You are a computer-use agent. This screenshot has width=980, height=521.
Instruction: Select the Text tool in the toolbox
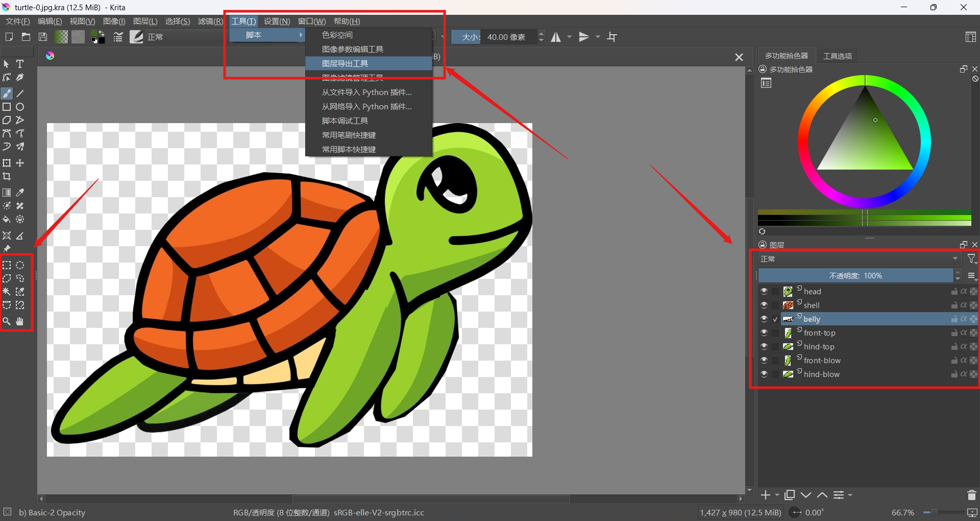coord(20,64)
